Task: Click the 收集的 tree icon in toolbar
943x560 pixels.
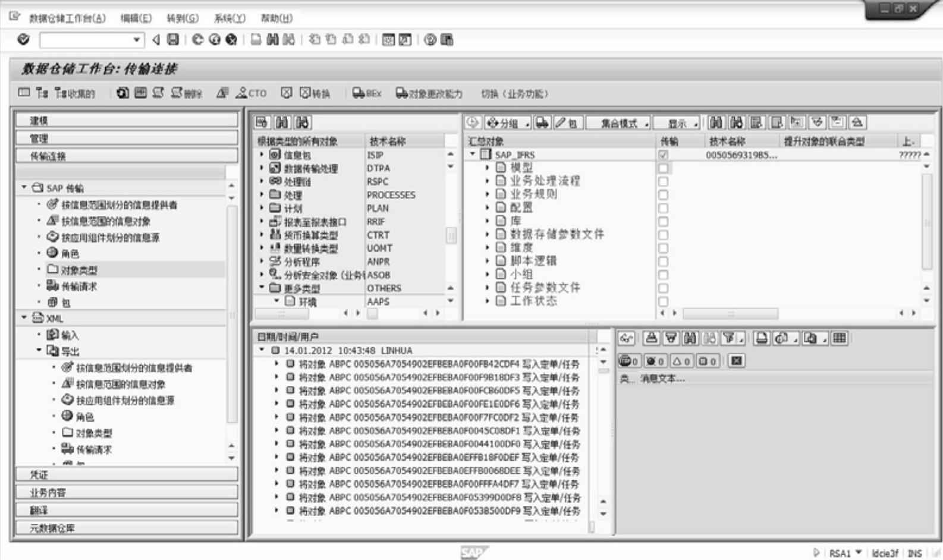Action: (x=74, y=93)
